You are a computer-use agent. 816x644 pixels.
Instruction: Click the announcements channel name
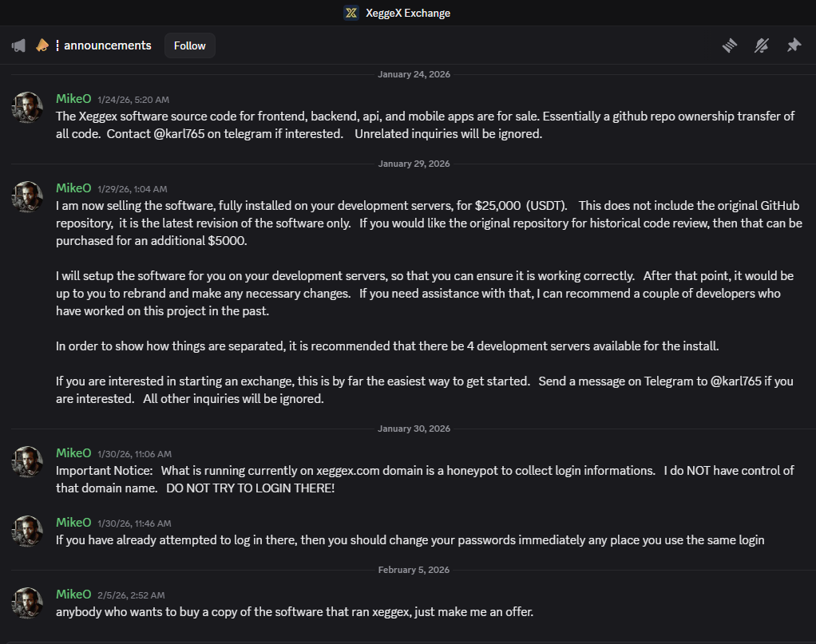click(107, 45)
